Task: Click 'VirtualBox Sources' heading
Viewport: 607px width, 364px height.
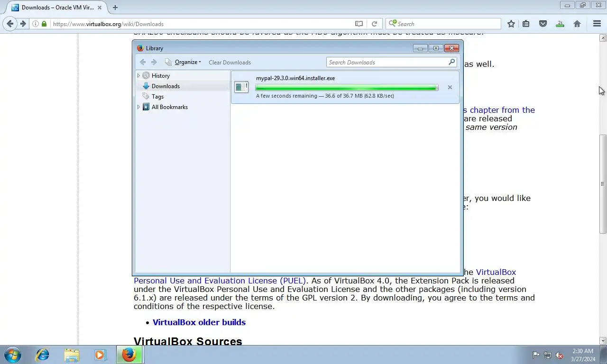Action: click(x=188, y=341)
